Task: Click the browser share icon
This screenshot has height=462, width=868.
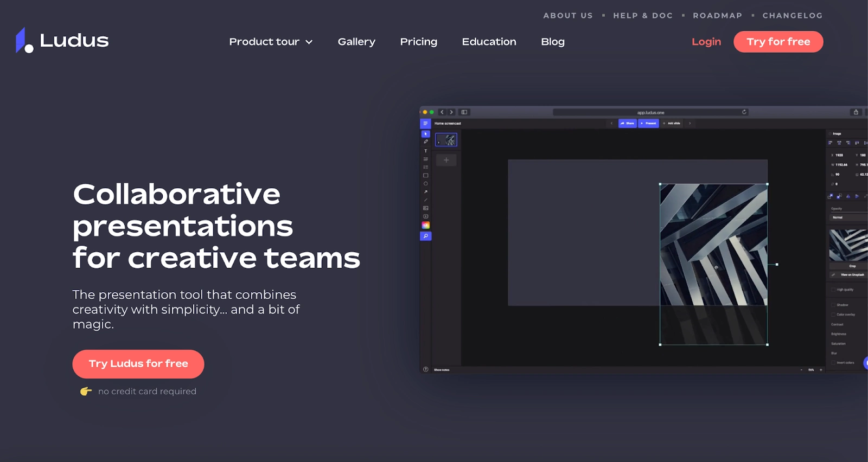Action: (856, 112)
